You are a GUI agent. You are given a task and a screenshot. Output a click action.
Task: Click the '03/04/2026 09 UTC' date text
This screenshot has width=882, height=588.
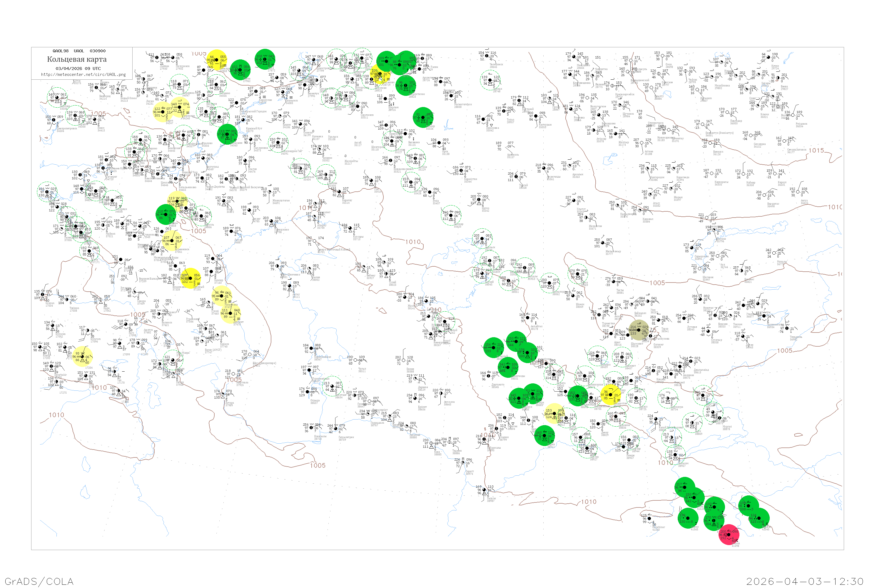point(78,69)
